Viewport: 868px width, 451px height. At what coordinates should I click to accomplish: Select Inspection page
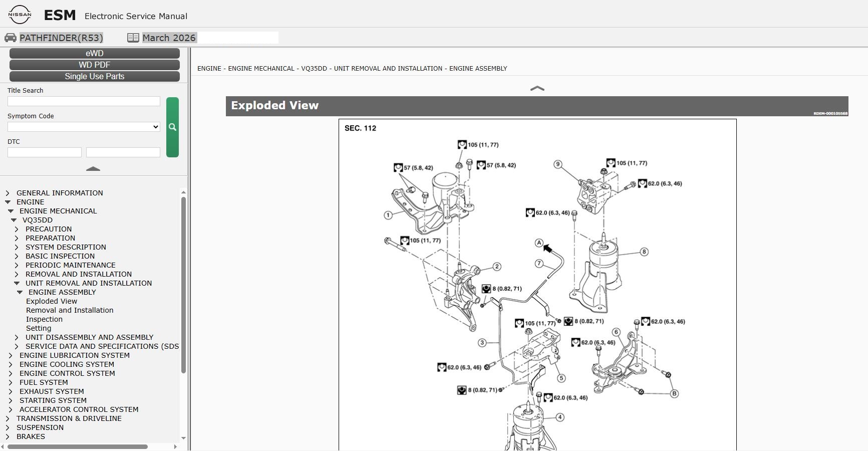tap(44, 319)
